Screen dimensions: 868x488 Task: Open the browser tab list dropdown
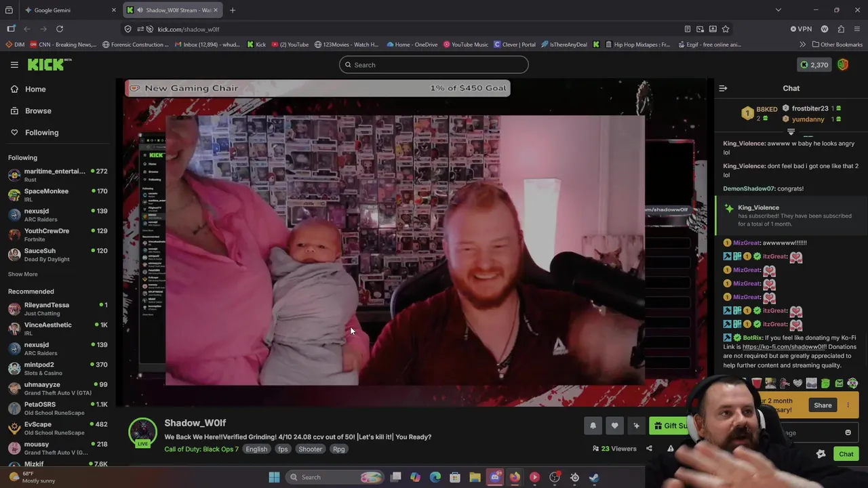(778, 10)
